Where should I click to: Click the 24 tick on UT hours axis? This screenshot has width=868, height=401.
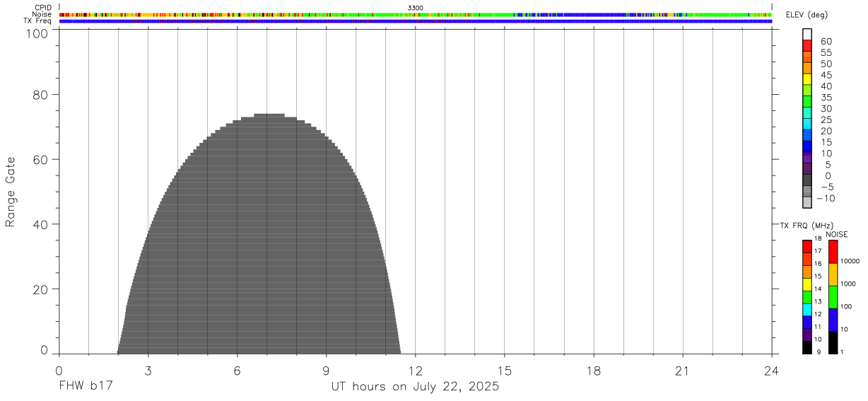(772, 371)
